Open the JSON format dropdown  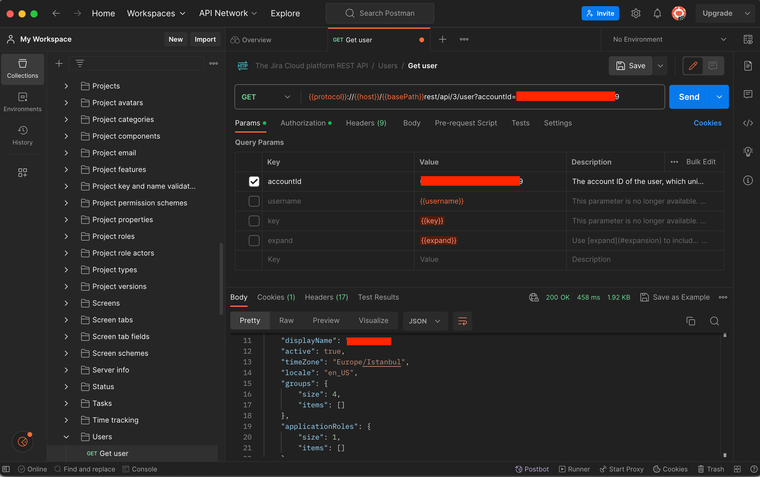pyautogui.click(x=426, y=321)
